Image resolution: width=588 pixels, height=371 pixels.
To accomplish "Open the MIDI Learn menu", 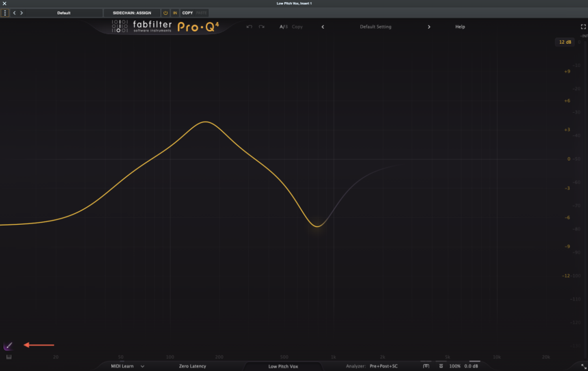I will pyautogui.click(x=122, y=366).
